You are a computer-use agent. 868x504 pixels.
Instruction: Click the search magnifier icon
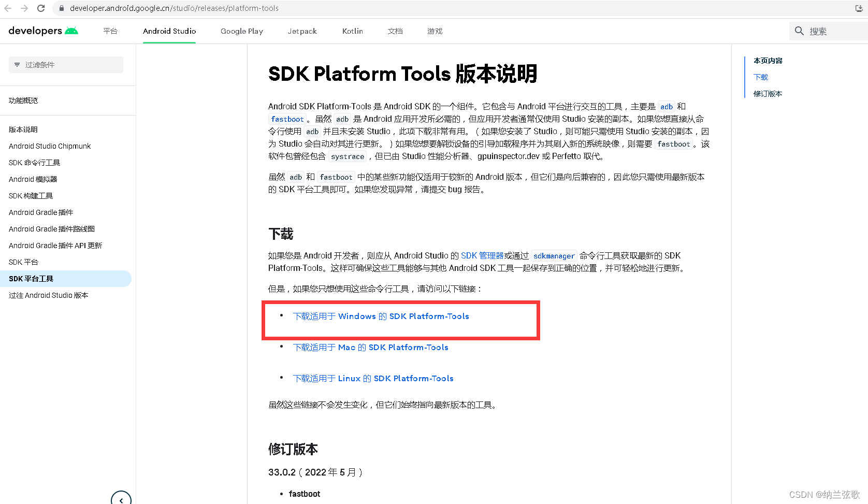[799, 31]
